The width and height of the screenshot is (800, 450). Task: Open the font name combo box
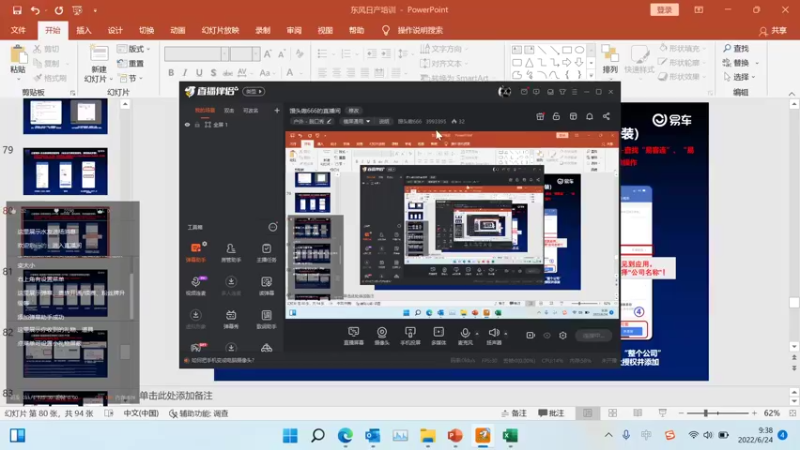tap(196, 54)
